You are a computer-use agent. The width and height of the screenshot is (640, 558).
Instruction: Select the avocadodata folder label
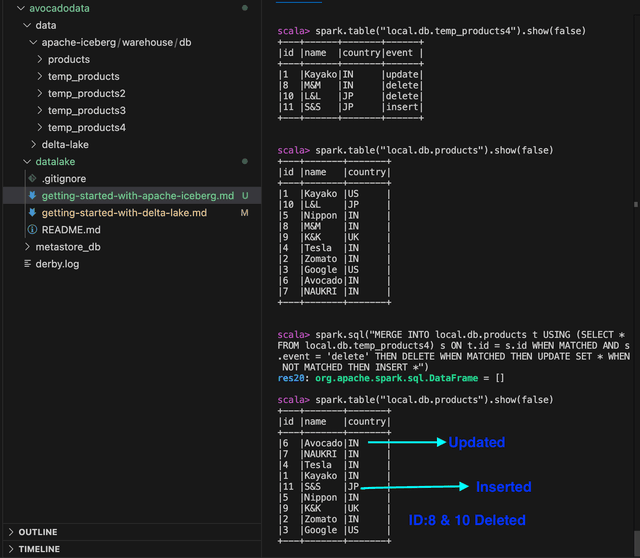pos(59,8)
